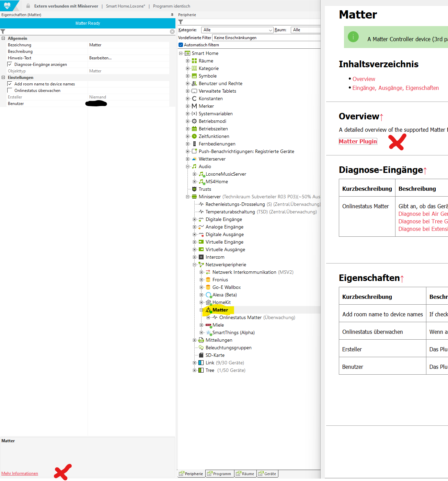Expand the Tree (1/50 Geräte) node
Image resolution: width=448 pixels, height=481 pixels.
194,370
